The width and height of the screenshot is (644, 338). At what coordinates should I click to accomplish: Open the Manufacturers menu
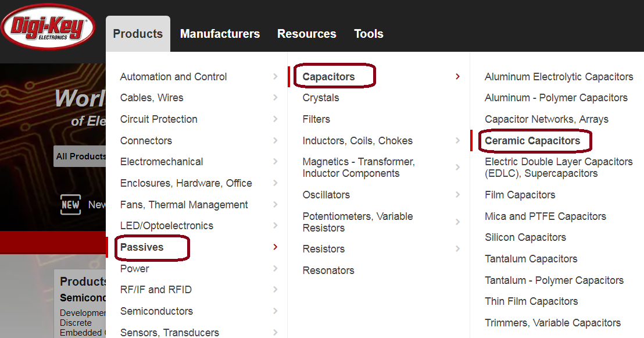220,34
